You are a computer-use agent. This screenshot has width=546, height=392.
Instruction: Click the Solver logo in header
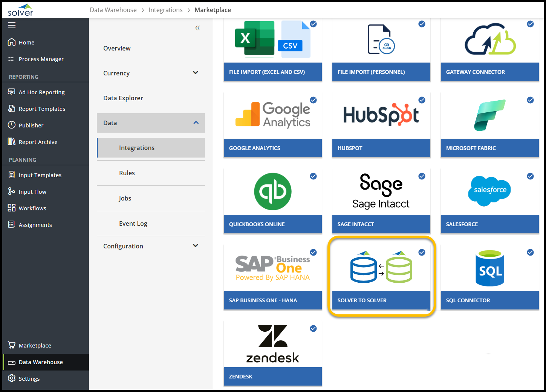click(x=21, y=10)
